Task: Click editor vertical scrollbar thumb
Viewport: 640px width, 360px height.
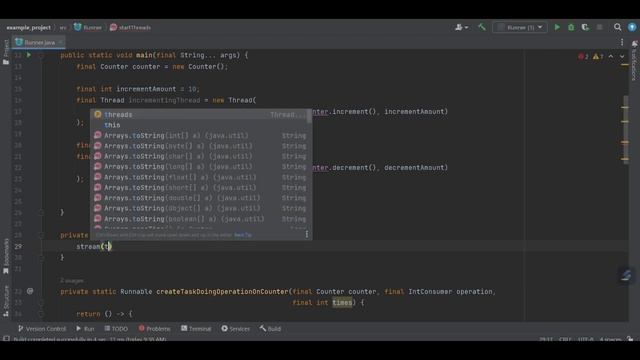Action: tap(625, 129)
